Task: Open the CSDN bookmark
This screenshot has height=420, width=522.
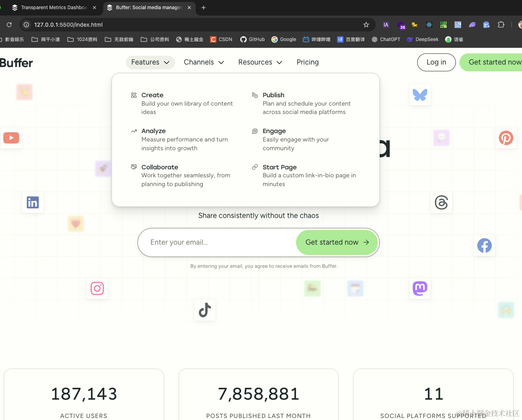Action: click(221, 39)
